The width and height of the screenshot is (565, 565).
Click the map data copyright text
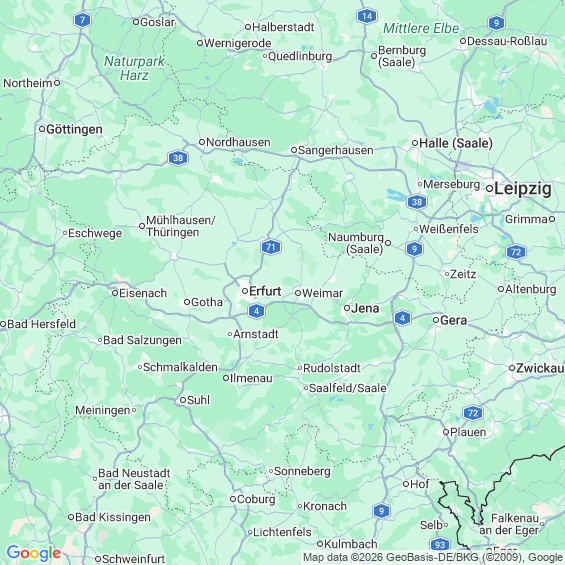pos(433,557)
